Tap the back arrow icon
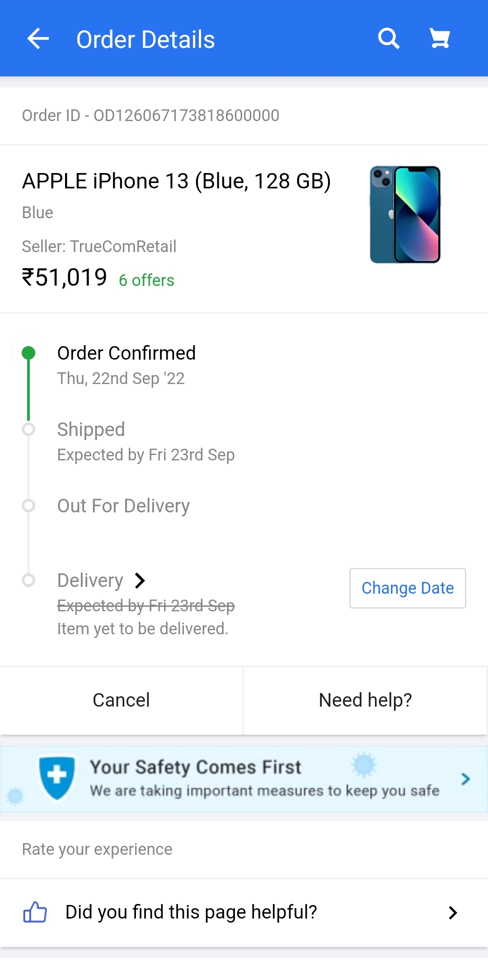This screenshot has width=488, height=980. coord(38,39)
